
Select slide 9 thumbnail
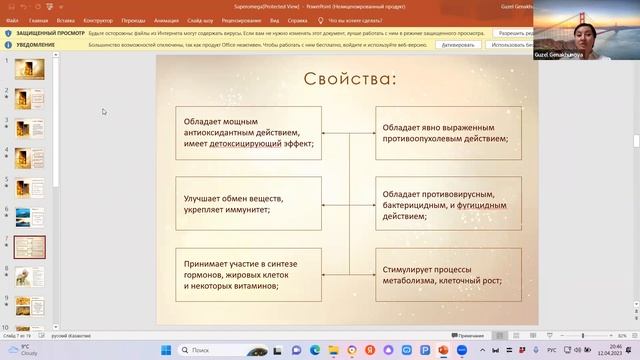coord(29,307)
